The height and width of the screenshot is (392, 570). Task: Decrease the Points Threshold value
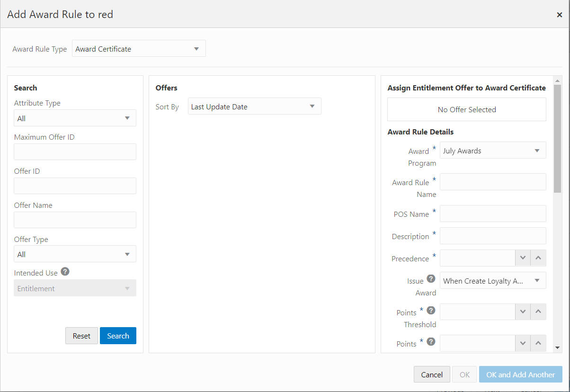[523, 312]
